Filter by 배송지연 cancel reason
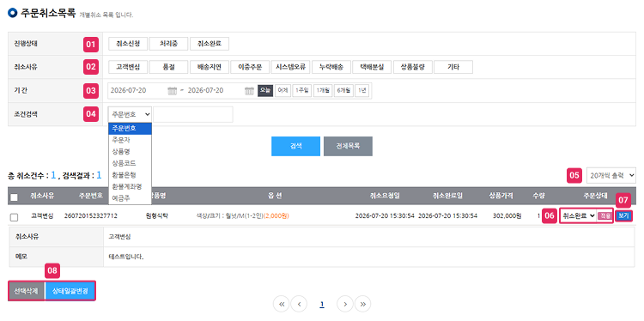This screenshot has width=644, height=321. [209, 67]
